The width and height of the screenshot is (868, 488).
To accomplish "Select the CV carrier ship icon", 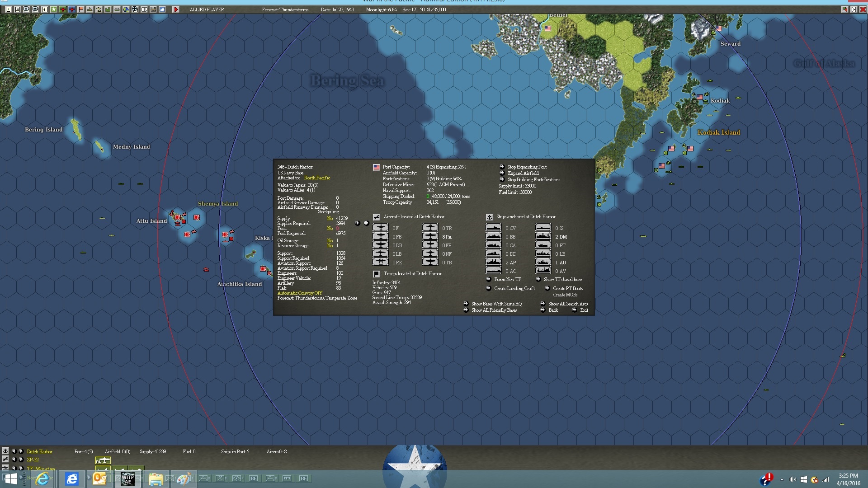I will [x=493, y=228].
